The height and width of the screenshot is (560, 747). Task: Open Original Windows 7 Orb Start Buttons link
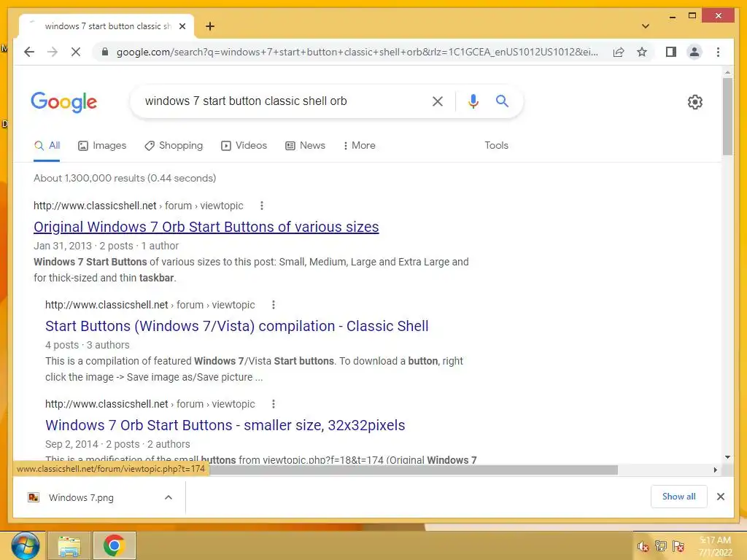coord(206,227)
